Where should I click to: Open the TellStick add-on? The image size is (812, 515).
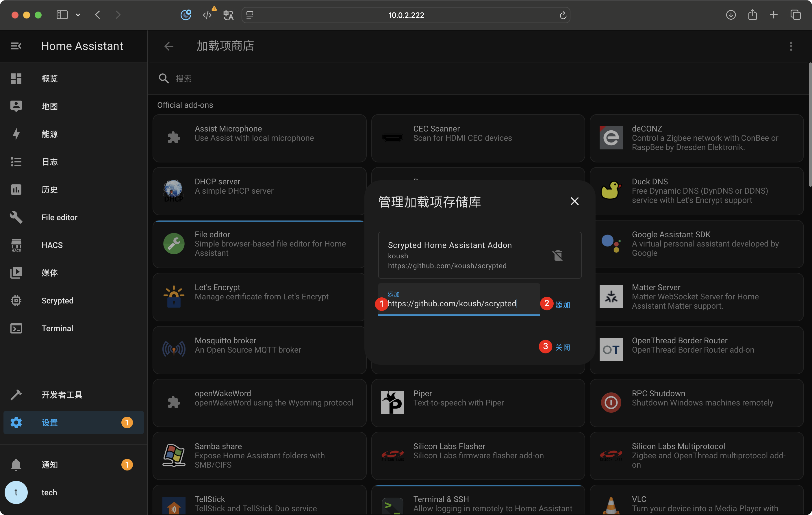259,500
